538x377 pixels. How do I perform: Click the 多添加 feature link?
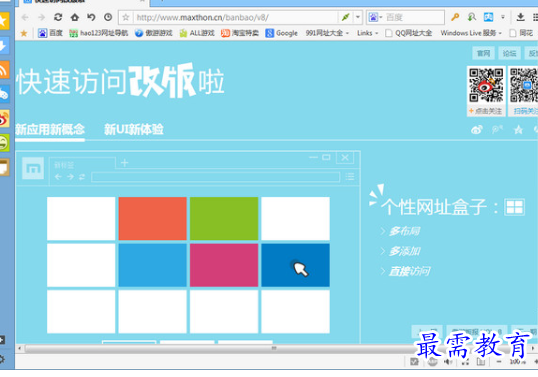(x=405, y=251)
